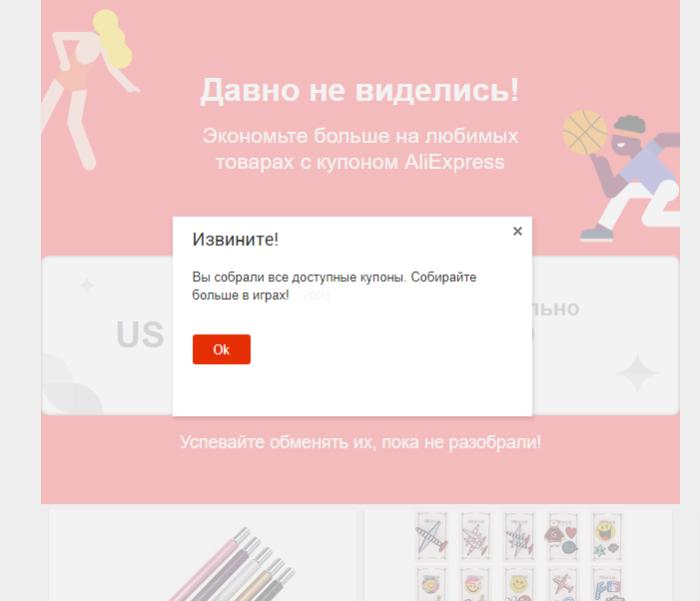This screenshot has width=700, height=601.
Task: Click the Извините! dialog heading
Action: [236, 240]
